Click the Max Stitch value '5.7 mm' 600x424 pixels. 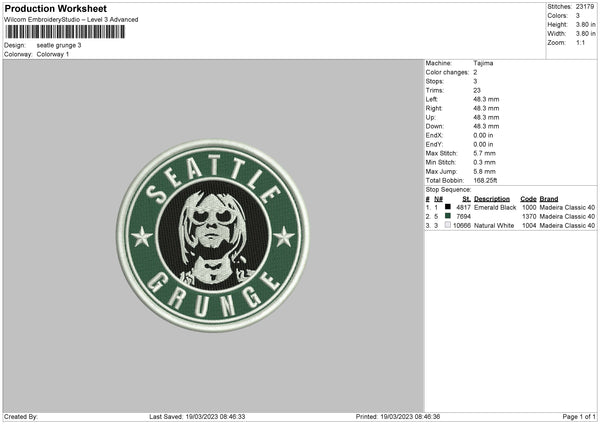[x=484, y=153]
